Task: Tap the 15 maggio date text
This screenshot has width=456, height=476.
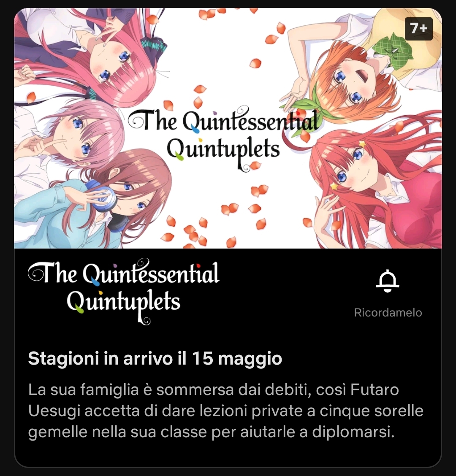Action: [237, 359]
